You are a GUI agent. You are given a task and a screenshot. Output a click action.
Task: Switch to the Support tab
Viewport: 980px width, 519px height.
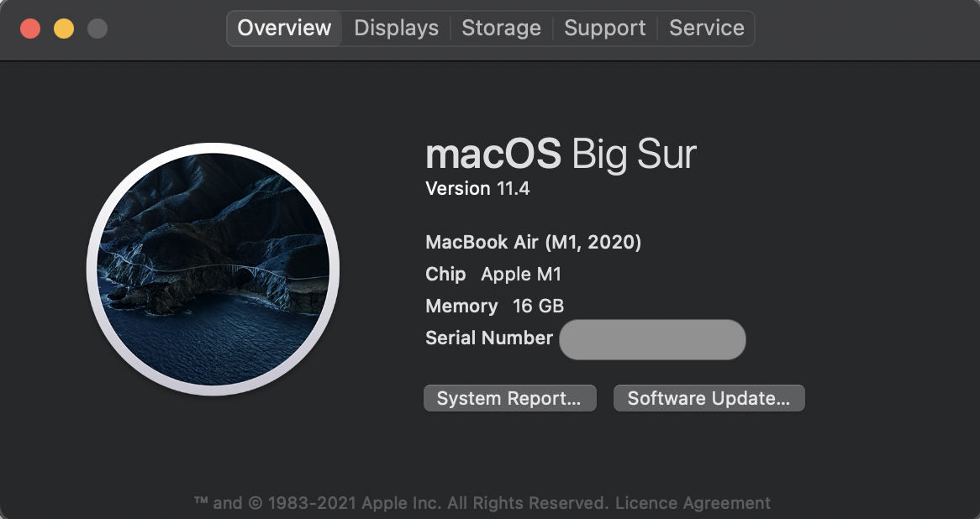pos(605,28)
